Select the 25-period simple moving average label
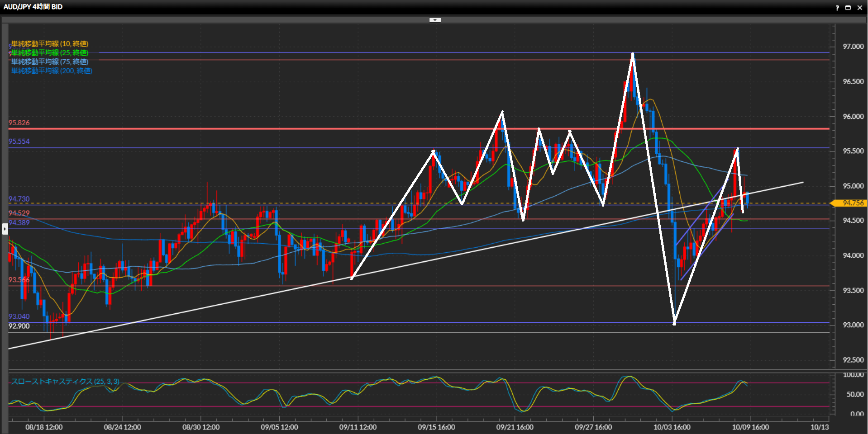 point(50,53)
